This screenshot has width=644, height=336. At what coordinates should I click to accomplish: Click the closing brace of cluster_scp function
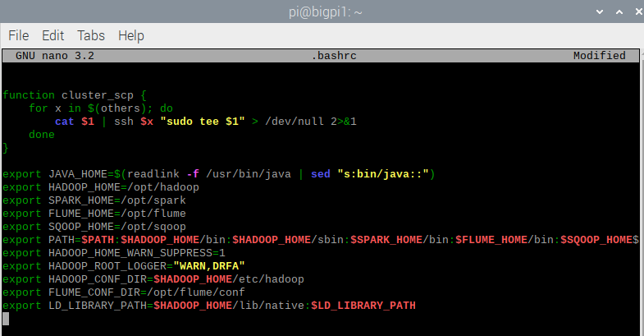point(6,148)
